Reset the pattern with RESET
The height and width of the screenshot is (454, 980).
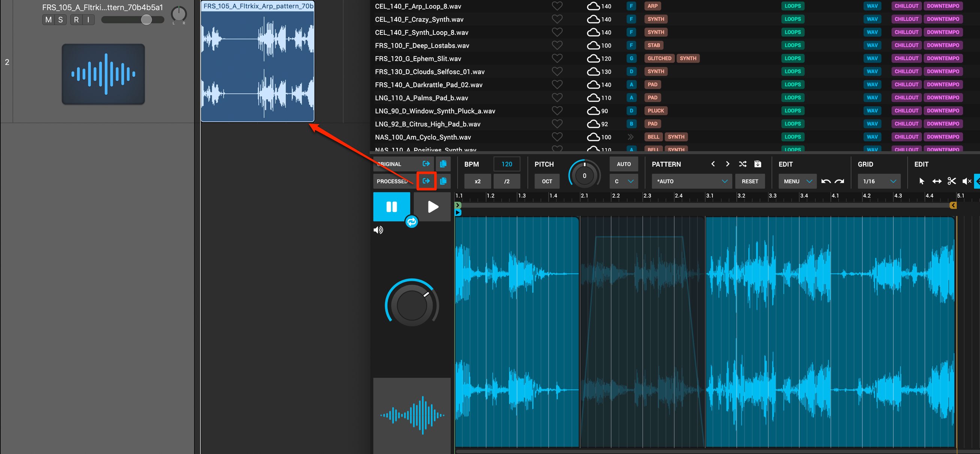point(750,181)
